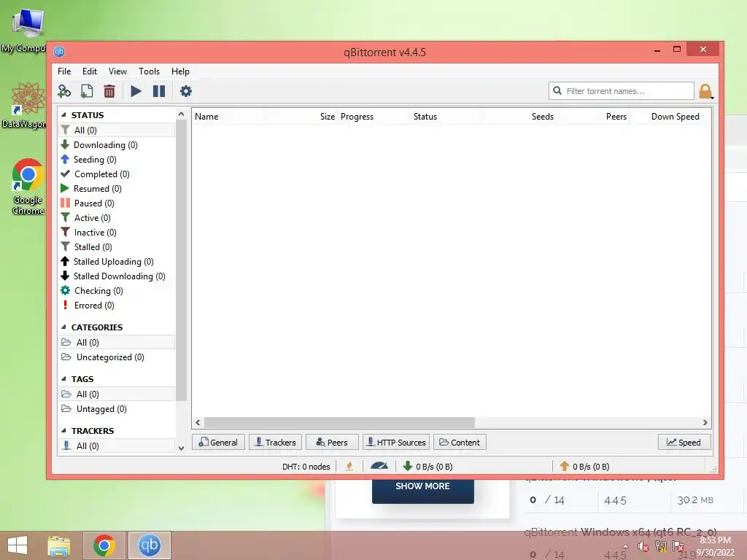747x560 pixels.
Task: Switch to the Peers tab
Action: coord(332,442)
